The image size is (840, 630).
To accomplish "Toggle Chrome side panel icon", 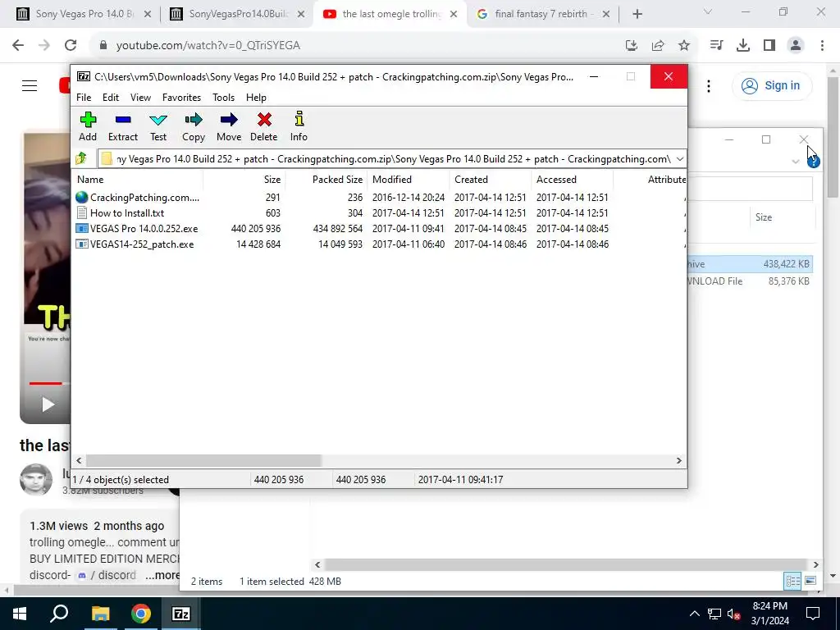I will [x=769, y=46].
